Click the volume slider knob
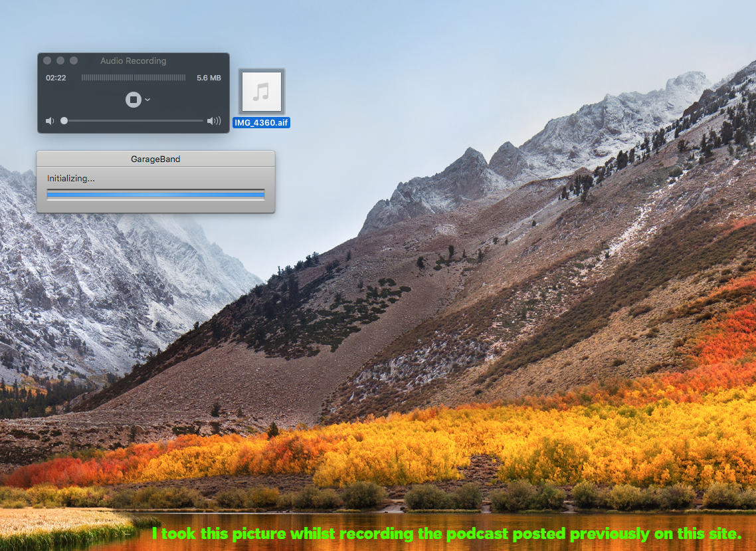 coord(64,120)
